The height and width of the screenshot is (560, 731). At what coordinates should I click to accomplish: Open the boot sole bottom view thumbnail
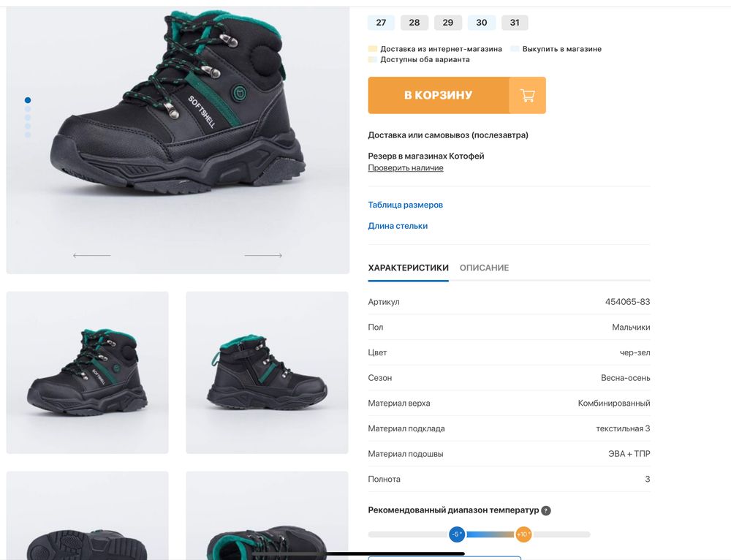87,516
